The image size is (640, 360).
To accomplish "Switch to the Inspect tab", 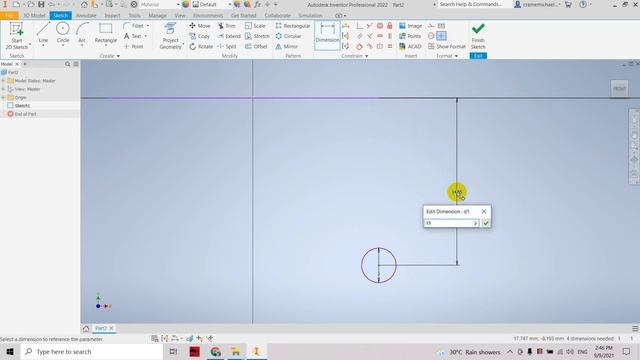I will tap(112, 16).
